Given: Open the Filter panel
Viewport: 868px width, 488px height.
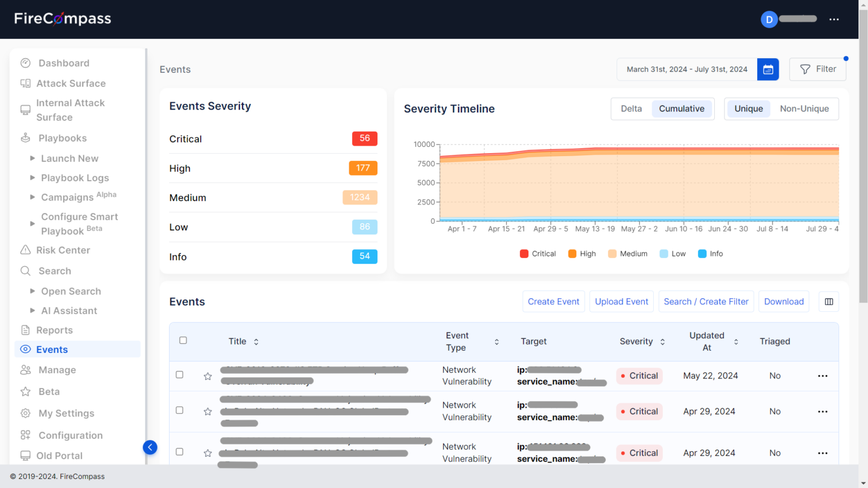Looking at the screenshot, I should 817,69.
